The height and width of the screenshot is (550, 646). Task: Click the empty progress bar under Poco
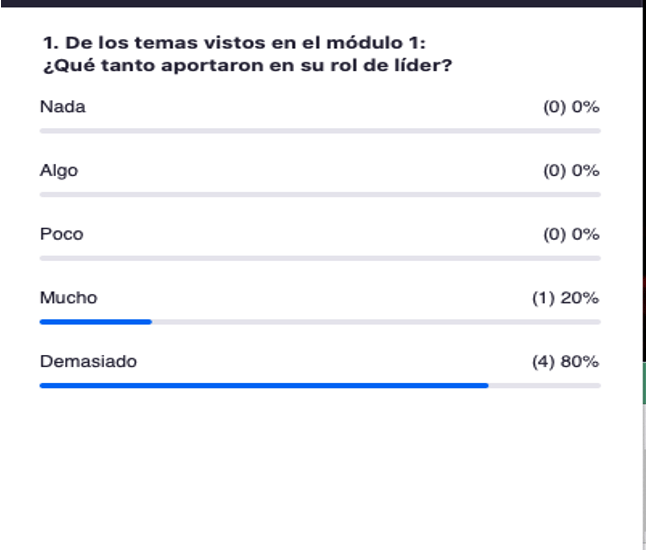coord(320,258)
